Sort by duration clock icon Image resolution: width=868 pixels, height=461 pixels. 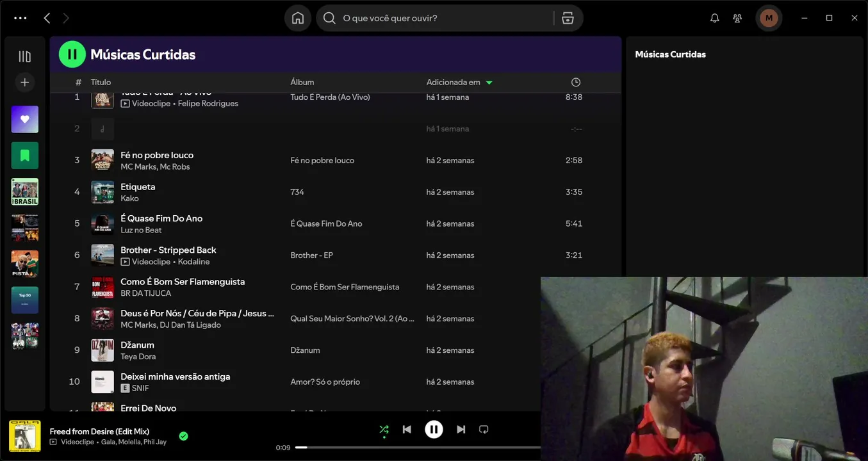pyautogui.click(x=576, y=82)
